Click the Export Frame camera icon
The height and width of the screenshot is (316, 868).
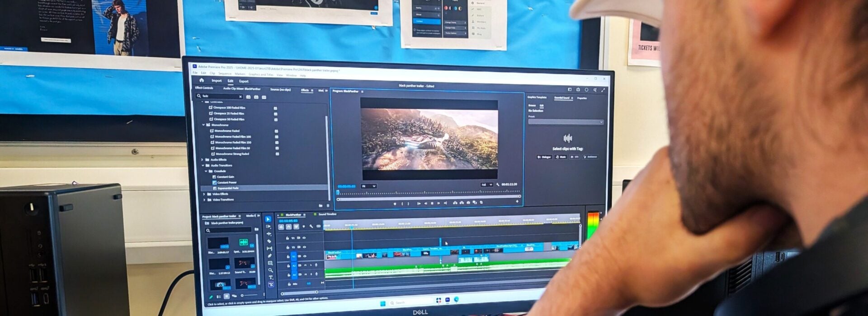pyautogui.click(x=468, y=203)
